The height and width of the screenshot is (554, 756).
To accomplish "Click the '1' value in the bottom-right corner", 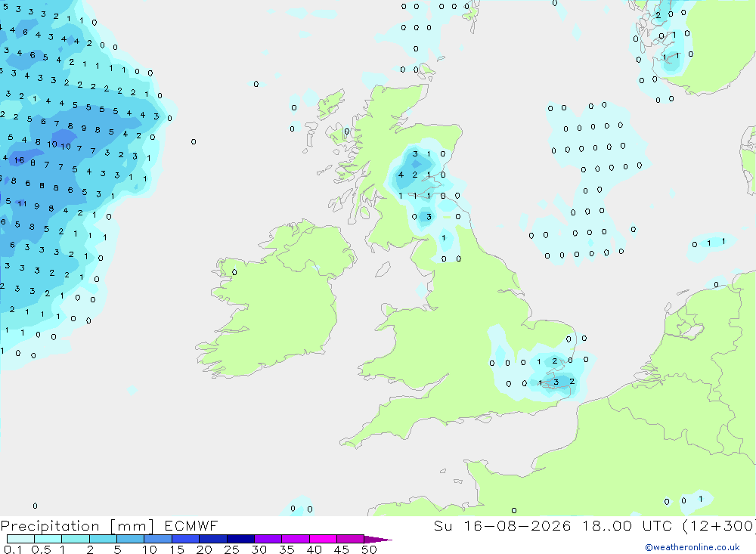I will (x=701, y=499).
